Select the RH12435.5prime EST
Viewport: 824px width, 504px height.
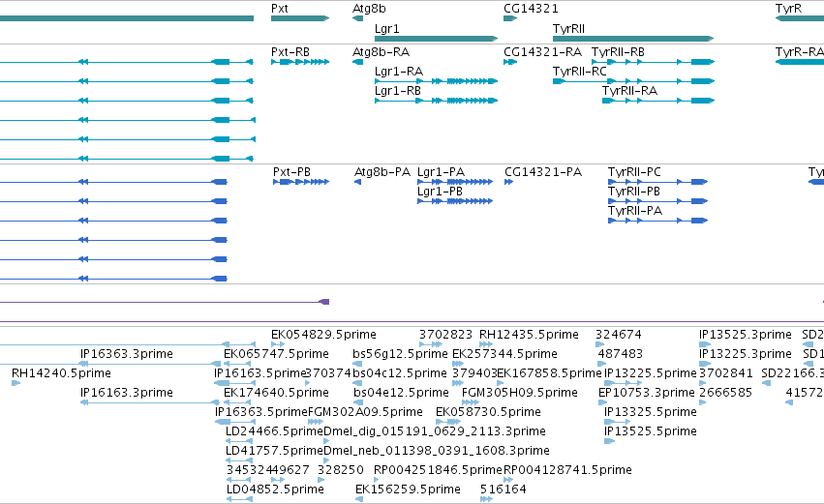(486, 344)
